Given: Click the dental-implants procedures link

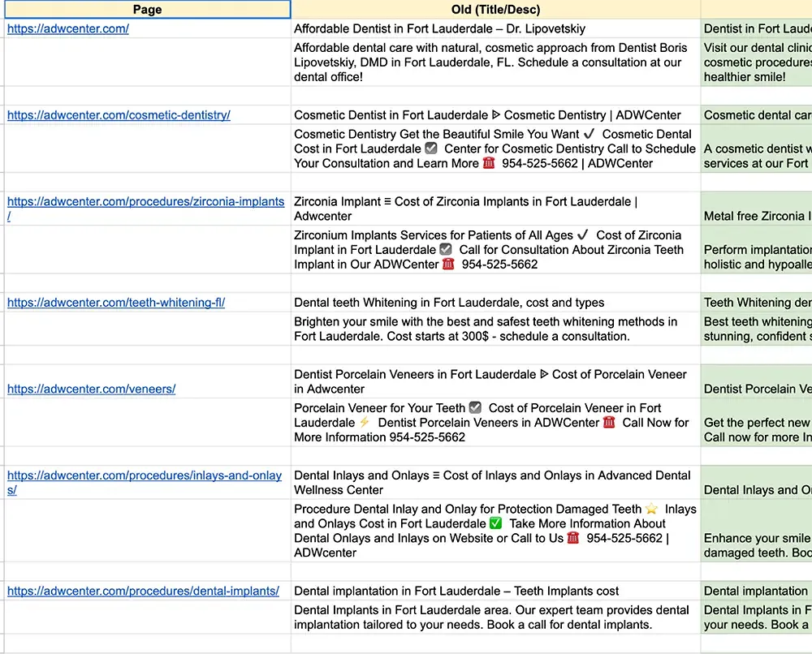Looking at the screenshot, I should tap(143, 591).
